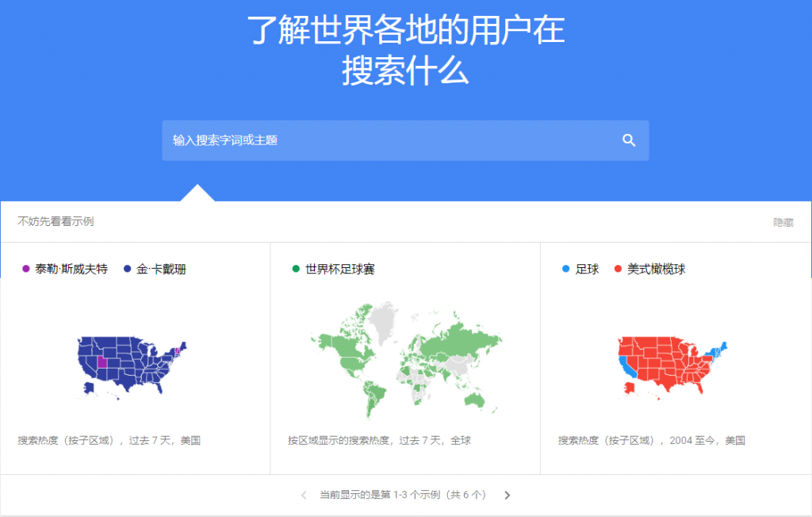Open the 世界杯足球赛 world map thumbnail
This screenshot has width=812, height=517.
click(407, 361)
